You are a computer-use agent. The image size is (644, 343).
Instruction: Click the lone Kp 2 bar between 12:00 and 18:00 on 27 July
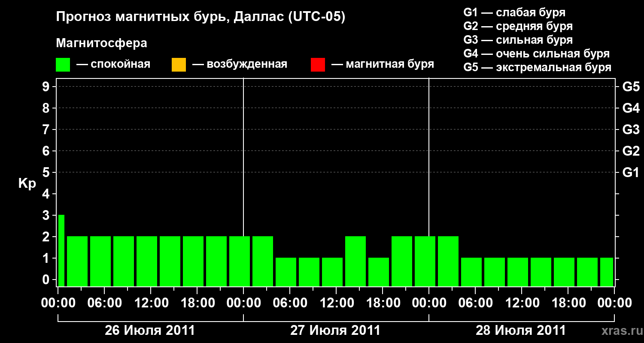(355, 261)
